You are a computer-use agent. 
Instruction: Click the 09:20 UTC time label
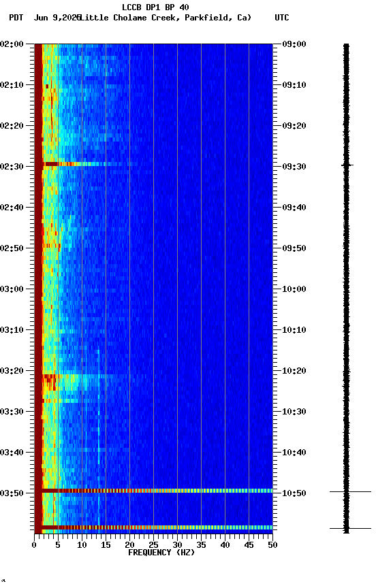point(294,126)
